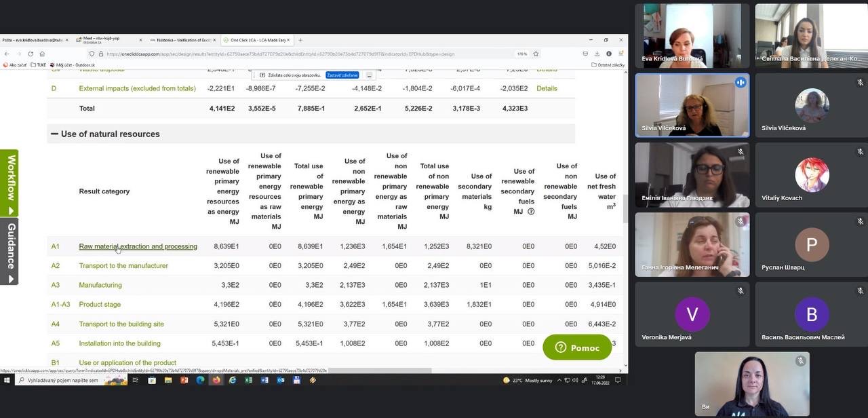Screen dimensions: 868x418
Task: Select Silvia Vilčeková's speaking video tile
Action: (x=692, y=105)
